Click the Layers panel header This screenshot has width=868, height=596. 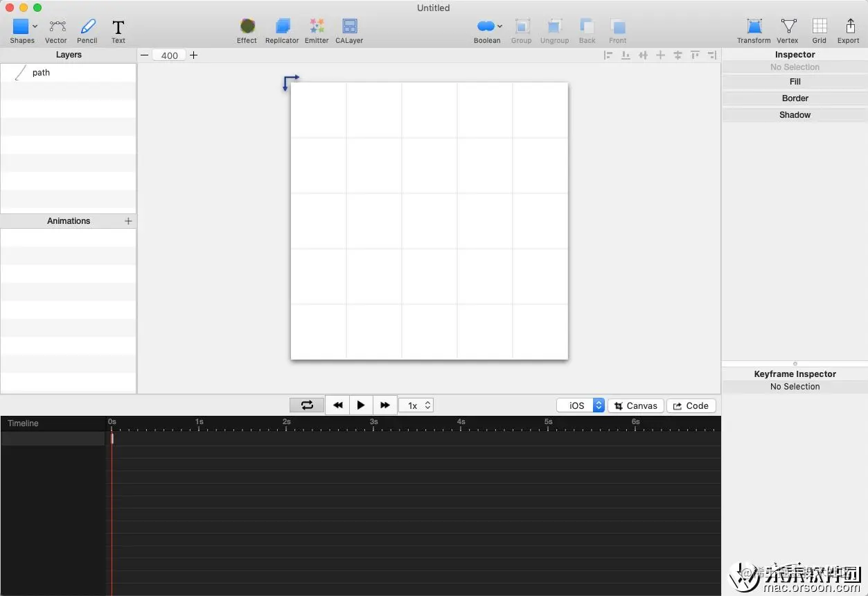[69, 55]
